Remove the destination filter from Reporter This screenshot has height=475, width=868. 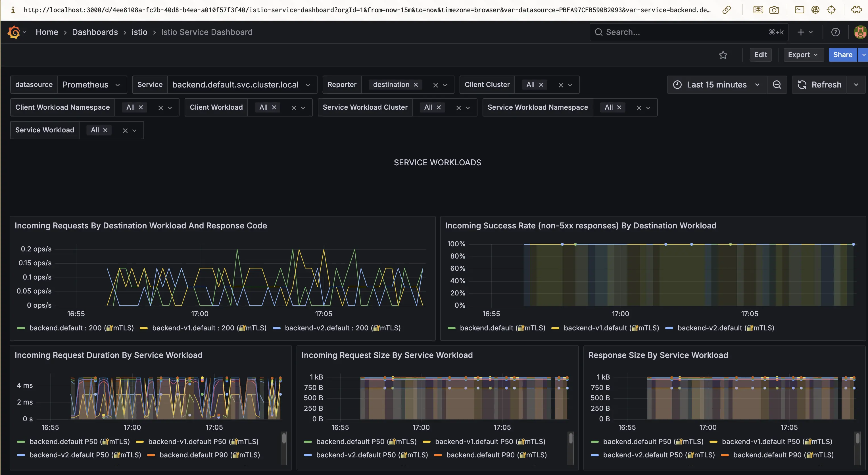(416, 85)
